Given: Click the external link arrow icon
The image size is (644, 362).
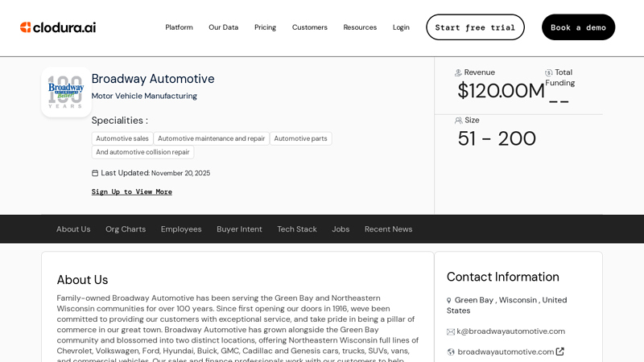Looking at the screenshot, I should click(x=559, y=352).
